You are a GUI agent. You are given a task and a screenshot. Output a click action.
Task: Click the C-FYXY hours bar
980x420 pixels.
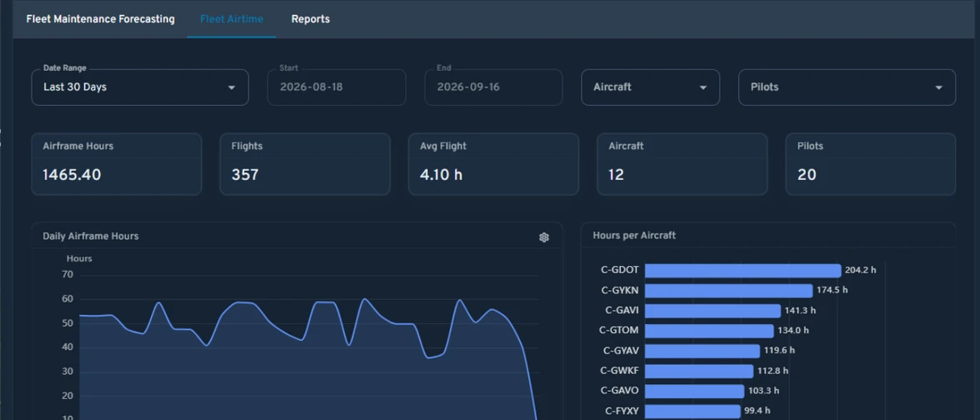pos(692,412)
